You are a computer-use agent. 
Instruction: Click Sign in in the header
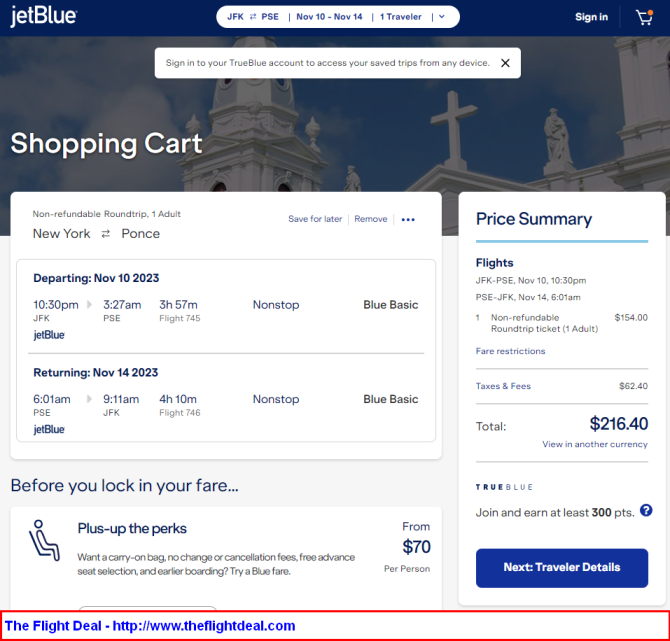tap(591, 17)
